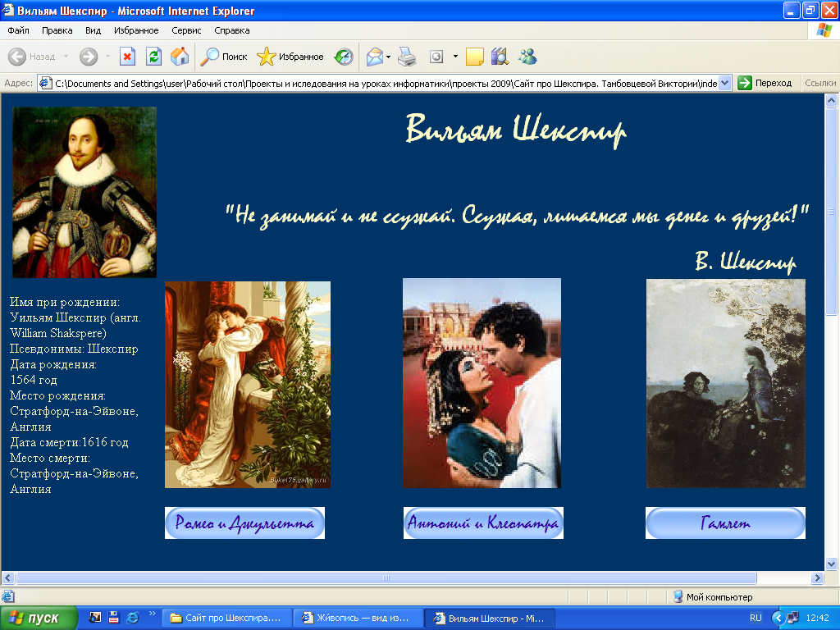Show hidden tray icons with the chevron
This screenshot has height=630, width=840.
click(x=778, y=618)
